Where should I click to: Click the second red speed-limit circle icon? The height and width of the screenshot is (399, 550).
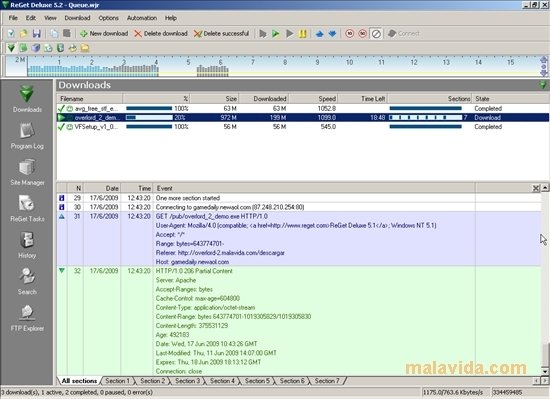[x=363, y=34]
